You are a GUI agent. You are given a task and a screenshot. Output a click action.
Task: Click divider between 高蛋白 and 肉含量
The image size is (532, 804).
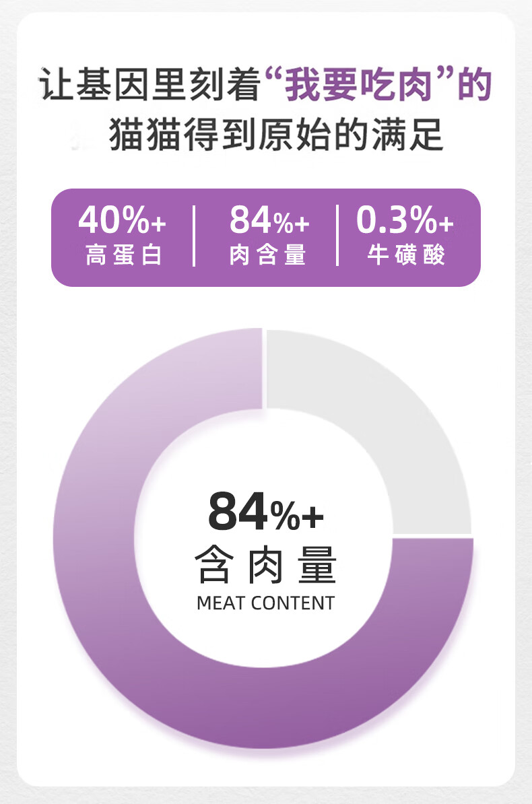tap(194, 236)
